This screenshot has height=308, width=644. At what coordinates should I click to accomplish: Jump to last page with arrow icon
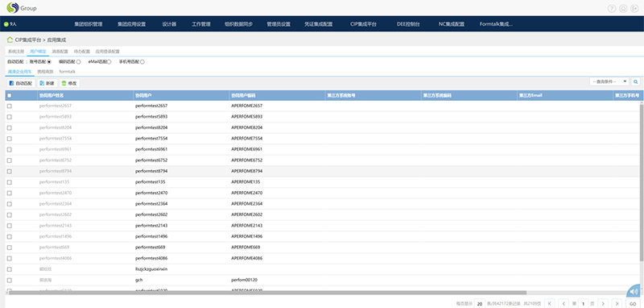[x=617, y=303]
